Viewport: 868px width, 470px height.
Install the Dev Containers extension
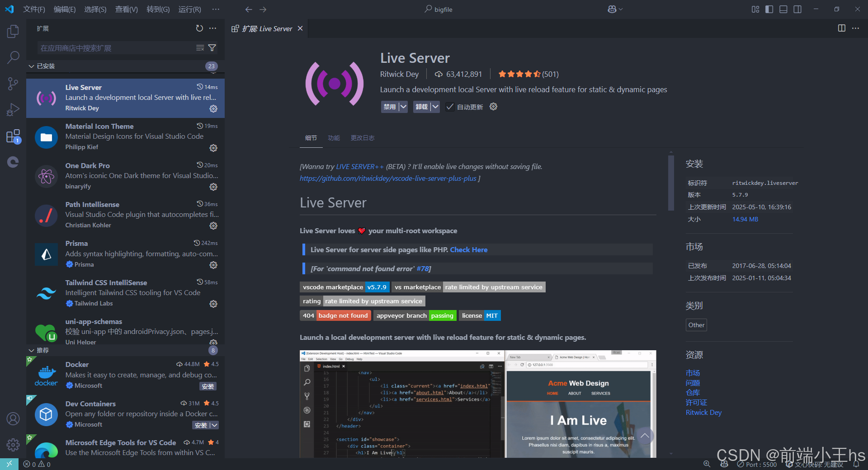click(201, 425)
